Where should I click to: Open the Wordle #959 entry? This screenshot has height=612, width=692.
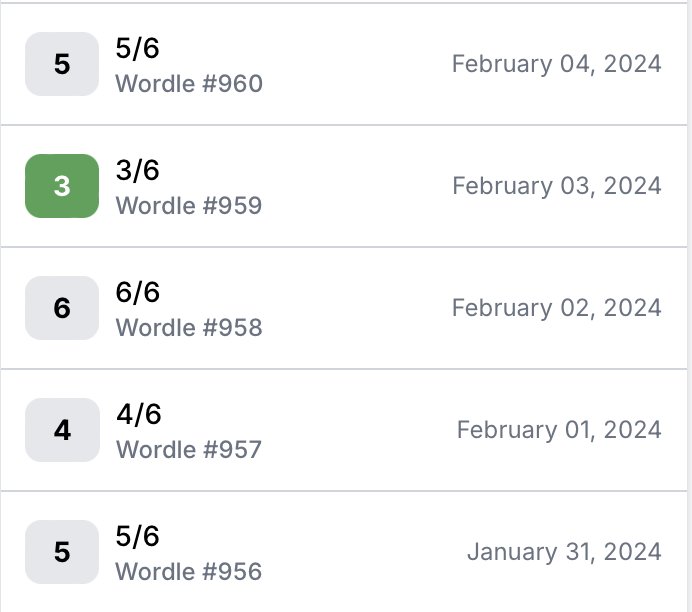(344, 186)
